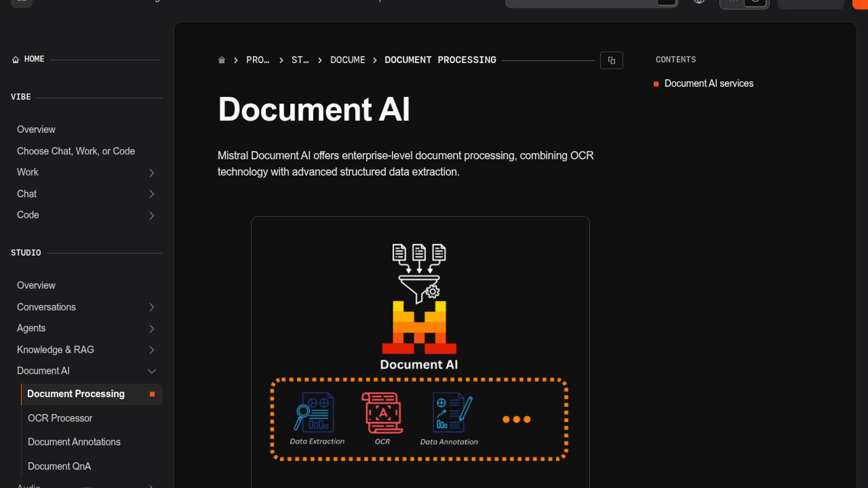Screen dimensions: 868x488
Task: Click the home icon in the breadcrumb
Action: pos(222,60)
